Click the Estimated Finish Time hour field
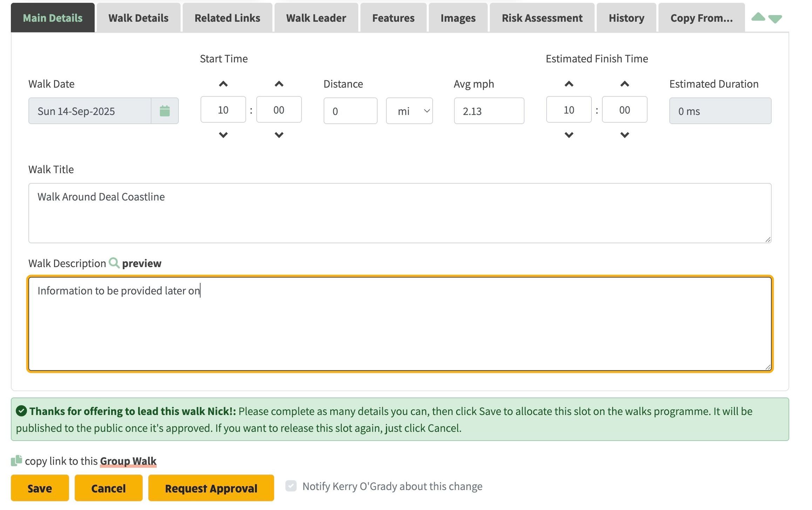 [569, 109]
